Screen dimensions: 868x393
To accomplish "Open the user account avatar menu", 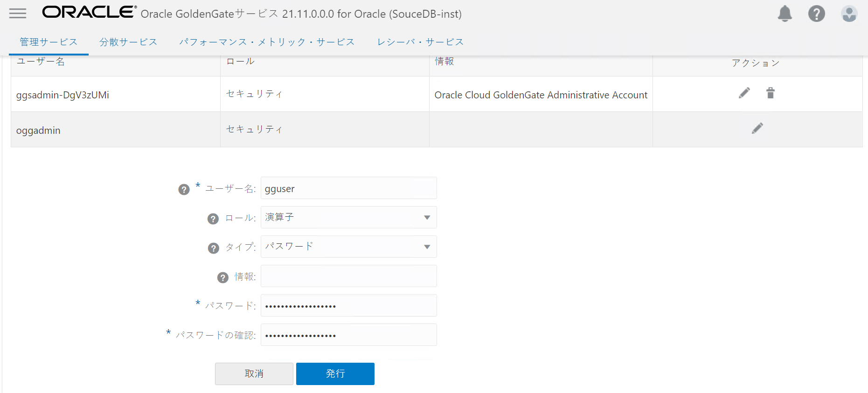I will (x=849, y=14).
